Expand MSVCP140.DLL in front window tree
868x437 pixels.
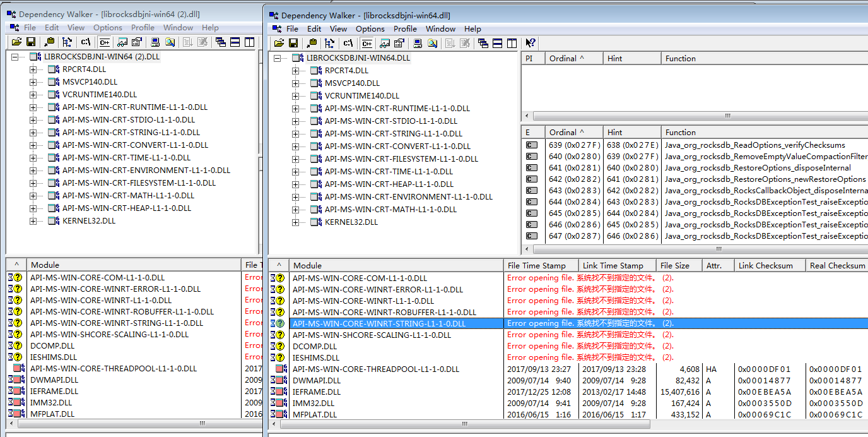[x=295, y=83]
